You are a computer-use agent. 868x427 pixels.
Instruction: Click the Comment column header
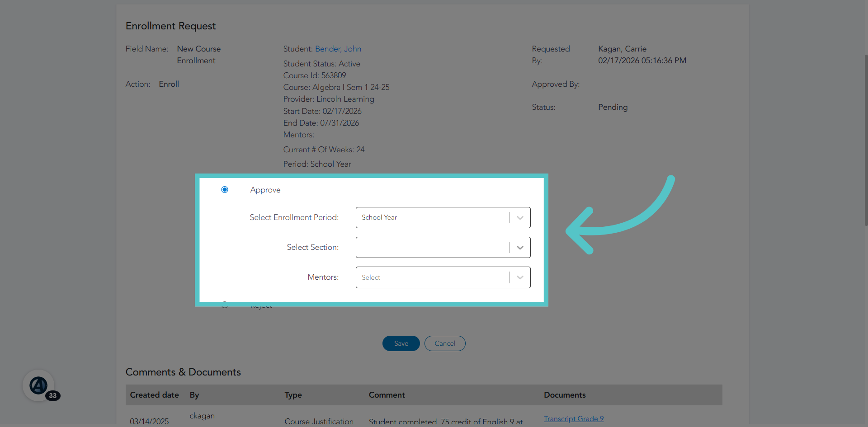387,395
